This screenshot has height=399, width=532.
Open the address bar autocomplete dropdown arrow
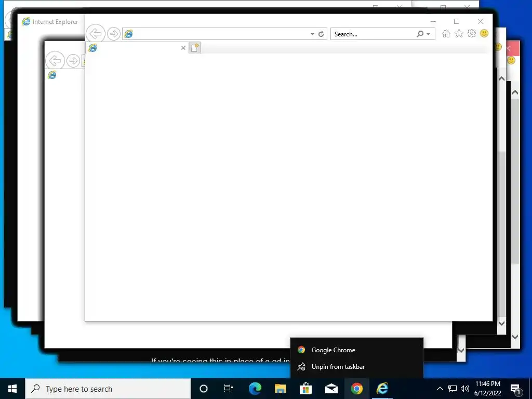pyautogui.click(x=312, y=34)
